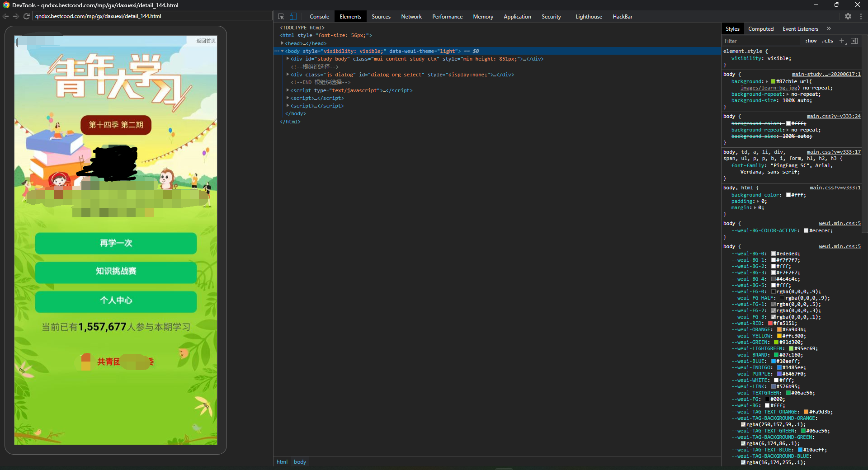Click the browser back arrow

click(6, 16)
